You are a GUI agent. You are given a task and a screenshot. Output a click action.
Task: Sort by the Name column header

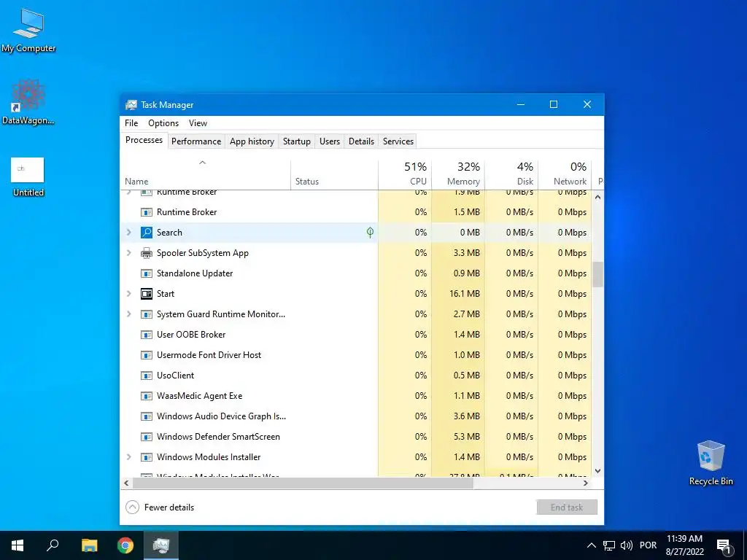pos(205,174)
